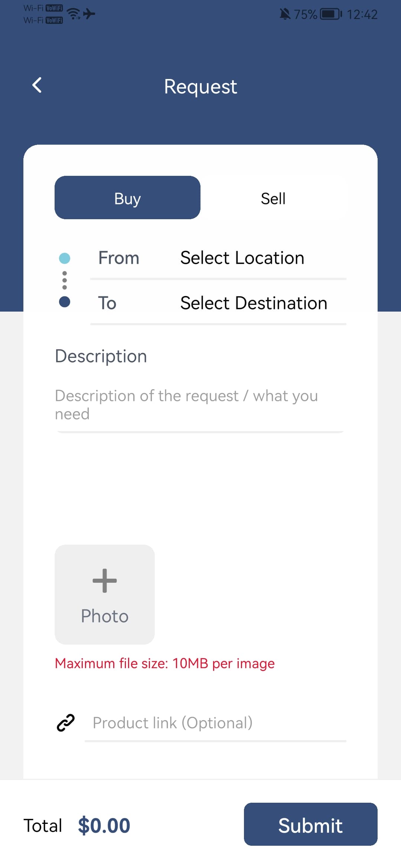Tap the light blue From dot
This screenshot has width=401, height=868.
pyautogui.click(x=65, y=258)
